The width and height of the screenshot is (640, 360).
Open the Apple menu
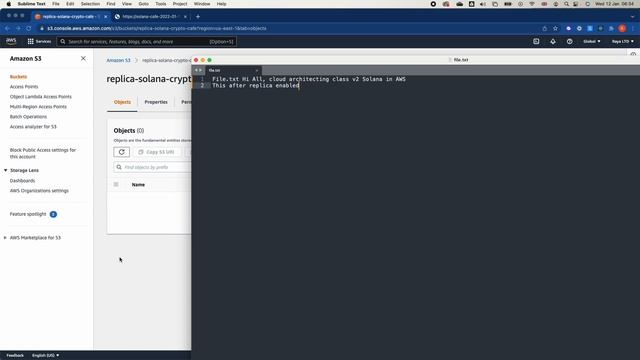point(8,4)
